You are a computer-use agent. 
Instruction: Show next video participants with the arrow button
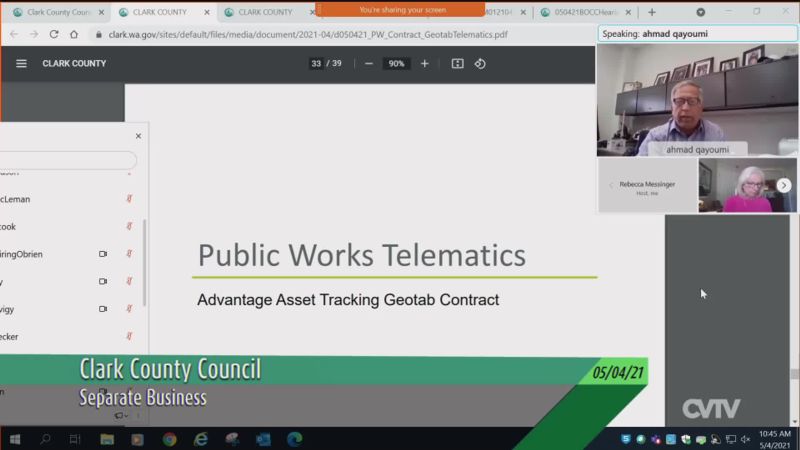pos(784,185)
